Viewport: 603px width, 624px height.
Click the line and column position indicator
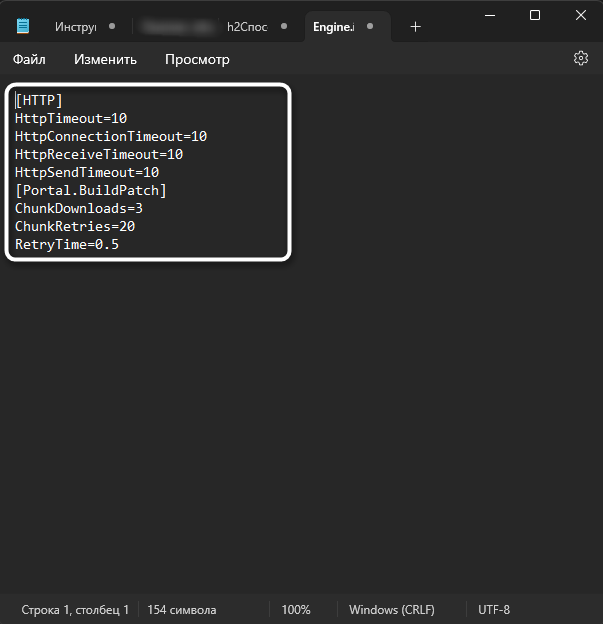pyautogui.click(x=75, y=609)
